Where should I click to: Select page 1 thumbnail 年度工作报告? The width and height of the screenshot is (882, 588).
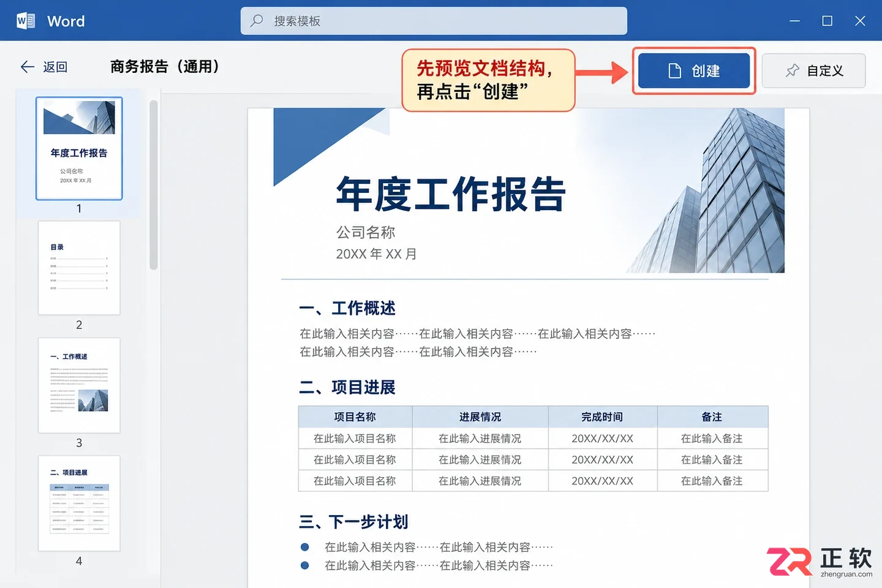tap(79, 148)
